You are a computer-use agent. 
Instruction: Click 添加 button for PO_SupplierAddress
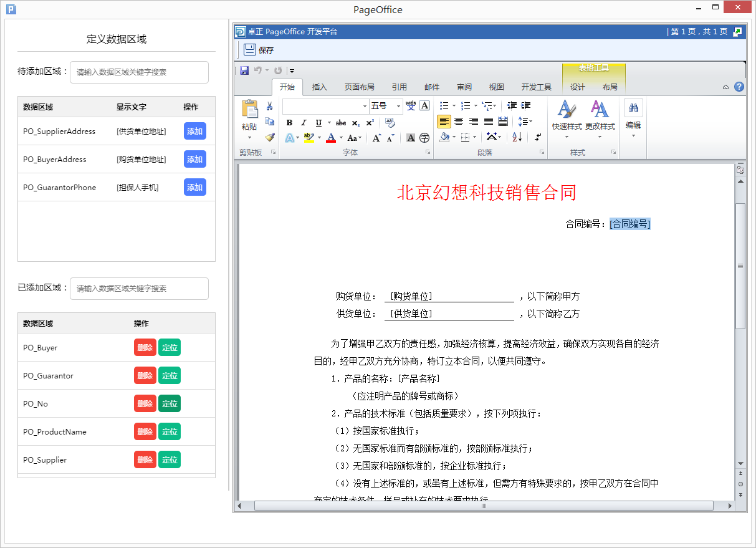(x=194, y=132)
